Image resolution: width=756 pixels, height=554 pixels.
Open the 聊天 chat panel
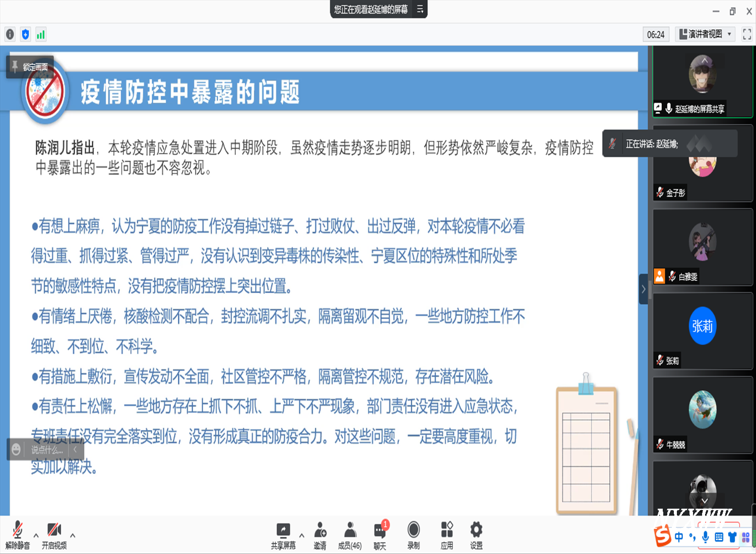pos(380,535)
